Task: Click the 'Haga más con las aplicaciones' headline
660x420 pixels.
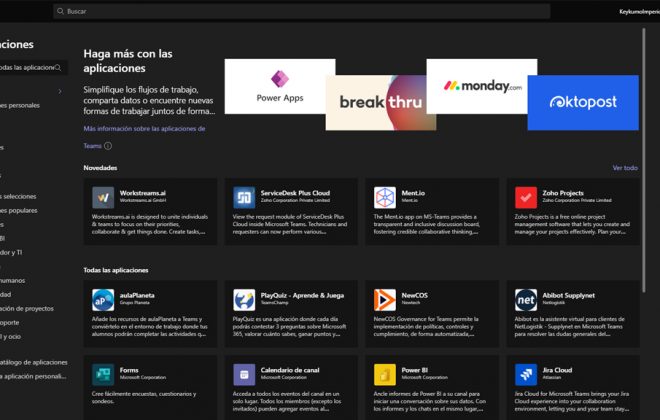Action: point(128,61)
